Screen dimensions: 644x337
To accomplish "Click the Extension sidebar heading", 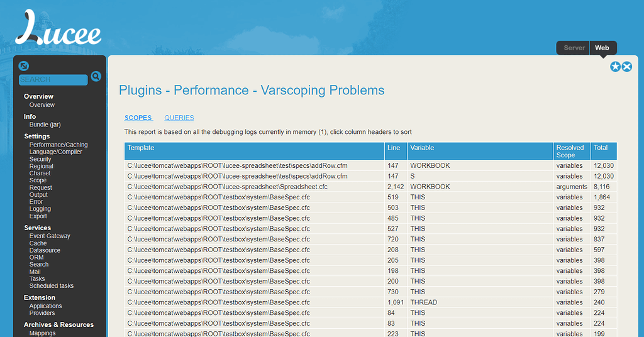I will point(40,297).
